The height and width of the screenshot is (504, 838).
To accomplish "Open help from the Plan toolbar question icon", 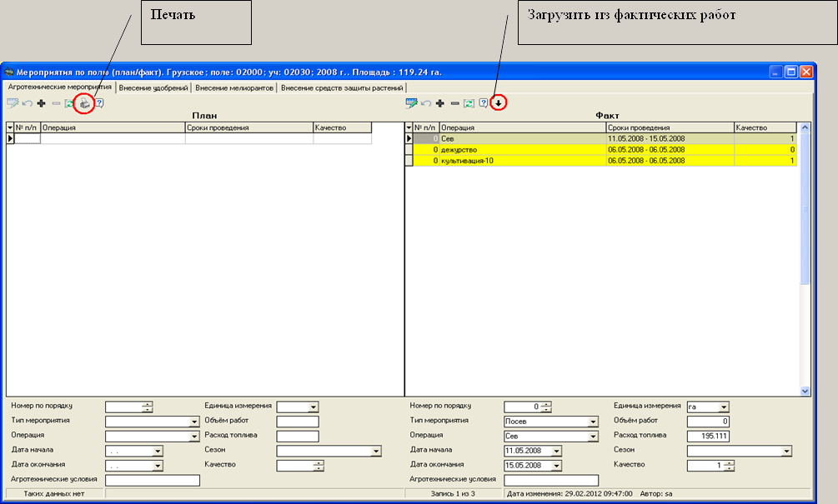I will [98, 103].
